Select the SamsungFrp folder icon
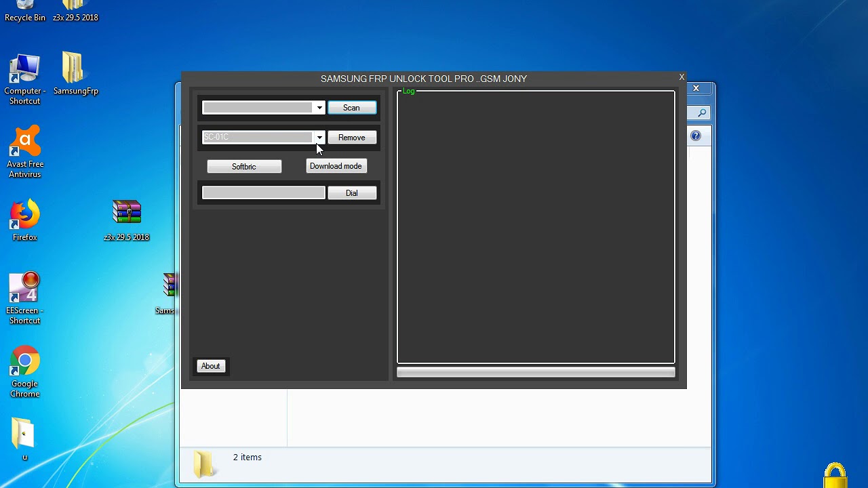This screenshot has height=488, width=868. (75, 74)
